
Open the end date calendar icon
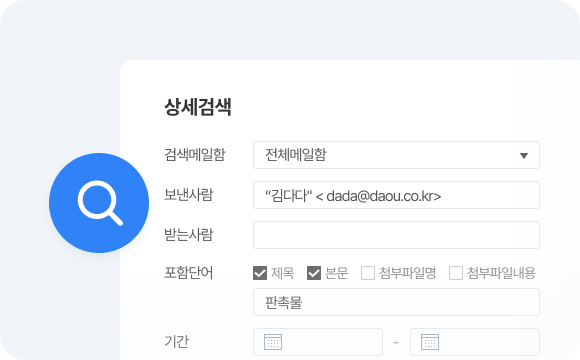tap(430, 342)
